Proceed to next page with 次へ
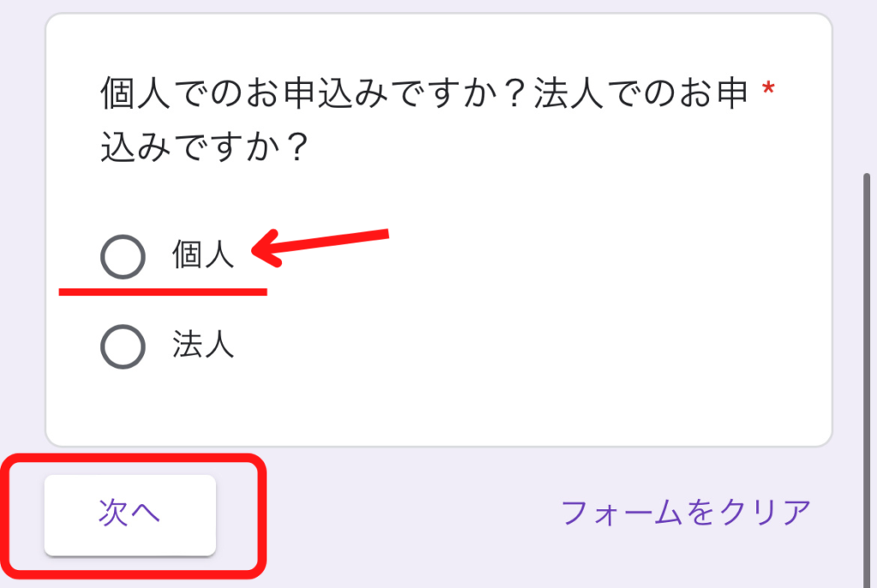Viewport: 877px width, 588px height. [x=130, y=514]
